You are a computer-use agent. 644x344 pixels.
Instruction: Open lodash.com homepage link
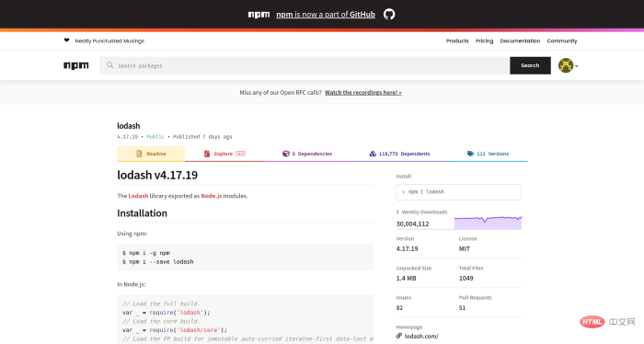(421, 337)
